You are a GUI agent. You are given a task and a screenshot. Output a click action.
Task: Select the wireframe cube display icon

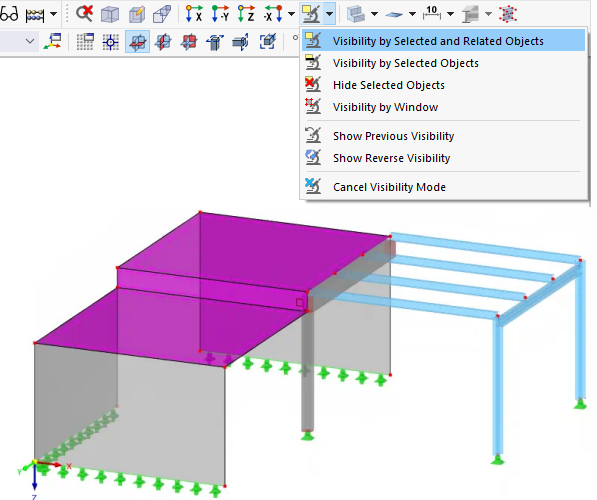point(110,14)
